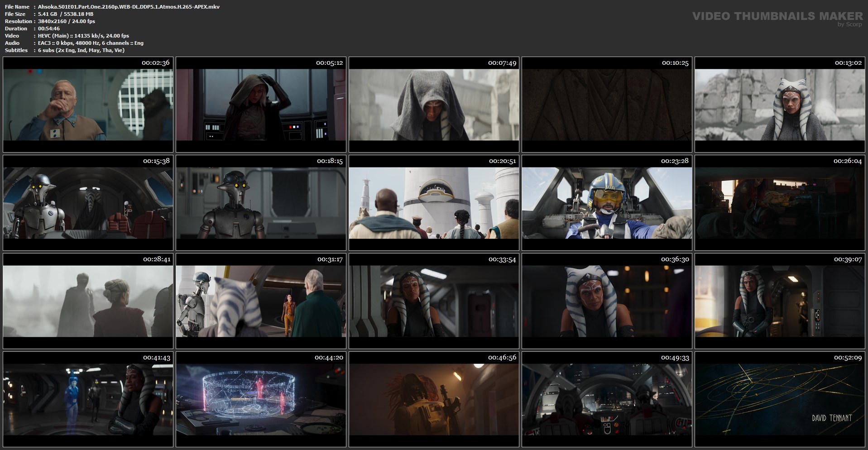
Task: Click the 'by Scorp' text
Action: coord(850,24)
